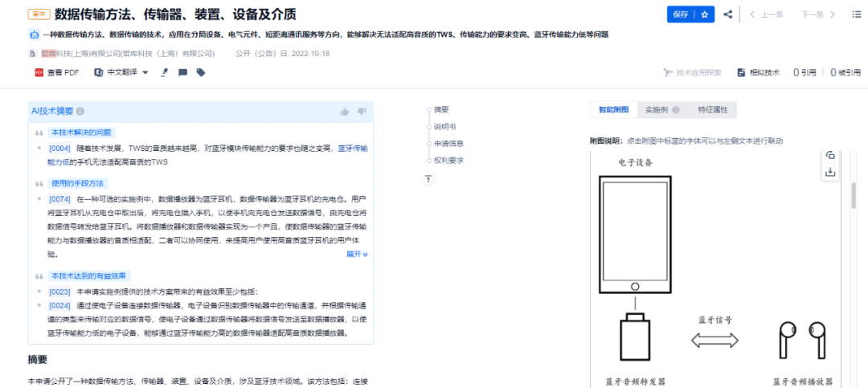Open 查看 PDF link

pyautogui.click(x=57, y=72)
